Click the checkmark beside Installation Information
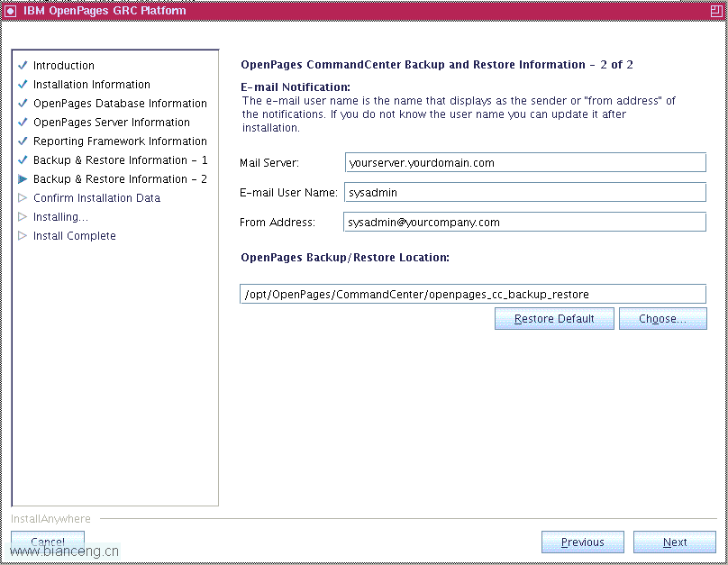Viewport: 728px width, 565px height. 23,85
